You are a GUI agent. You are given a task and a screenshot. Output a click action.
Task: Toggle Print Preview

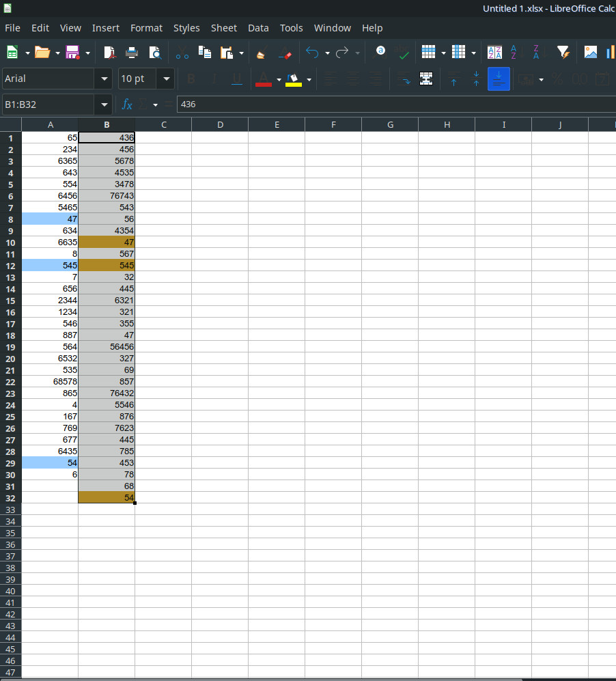[154, 53]
